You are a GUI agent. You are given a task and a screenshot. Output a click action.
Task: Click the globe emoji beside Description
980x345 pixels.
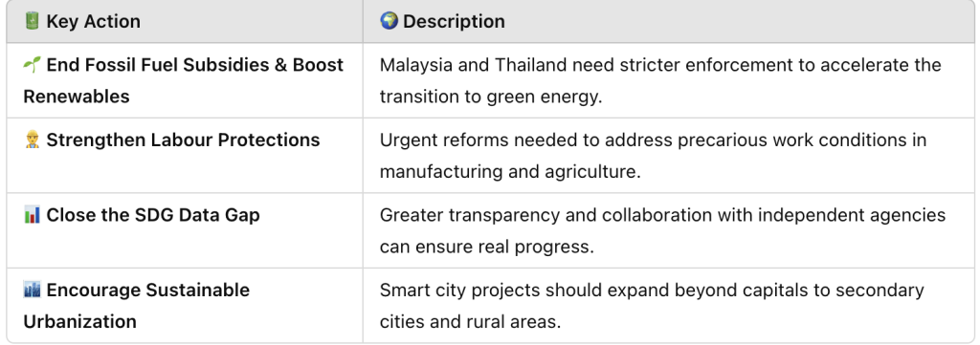389,21
